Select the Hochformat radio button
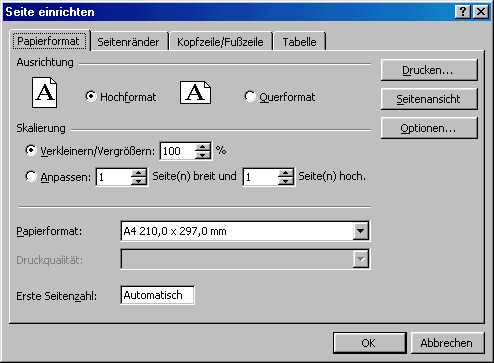The height and width of the screenshot is (363, 494). pos(91,96)
